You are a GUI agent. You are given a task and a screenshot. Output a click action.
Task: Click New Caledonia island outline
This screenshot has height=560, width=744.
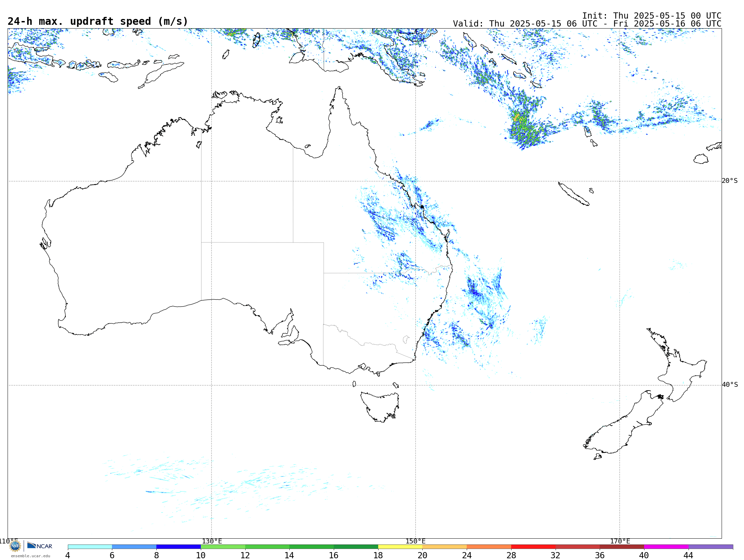(x=573, y=194)
